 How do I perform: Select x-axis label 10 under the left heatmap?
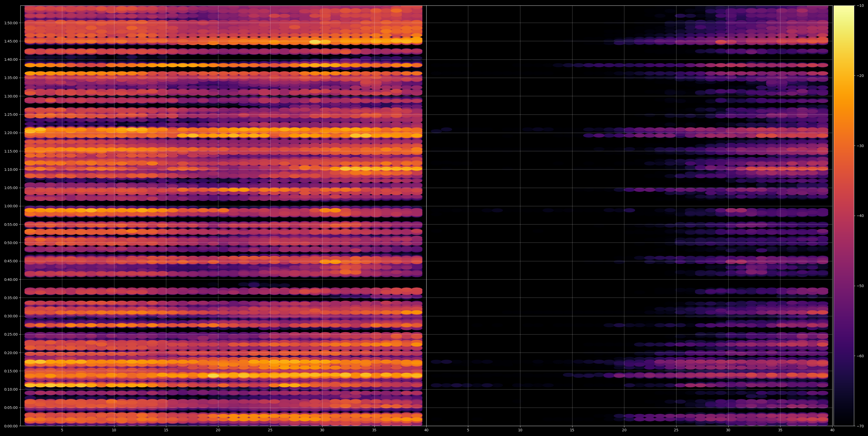pos(114,430)
